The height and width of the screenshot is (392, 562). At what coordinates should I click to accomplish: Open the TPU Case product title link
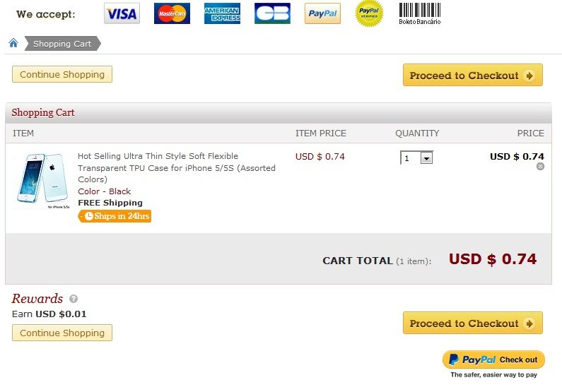pos(176,167)
